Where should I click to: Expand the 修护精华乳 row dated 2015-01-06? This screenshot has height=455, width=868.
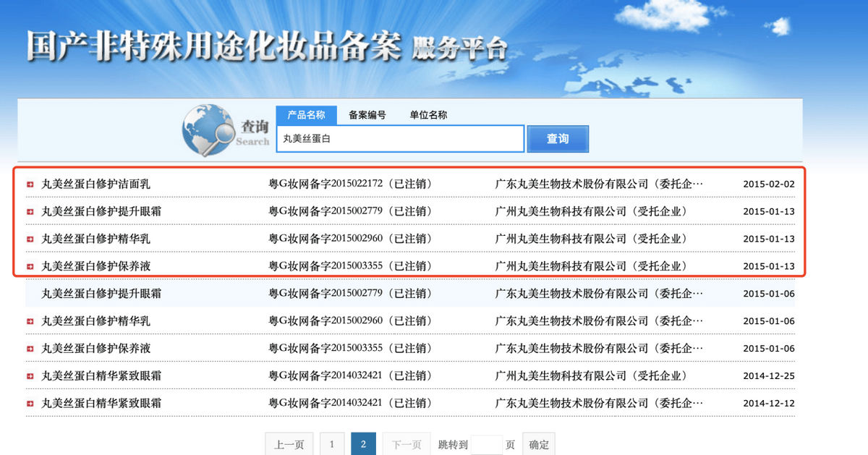[x=30, y=321]
